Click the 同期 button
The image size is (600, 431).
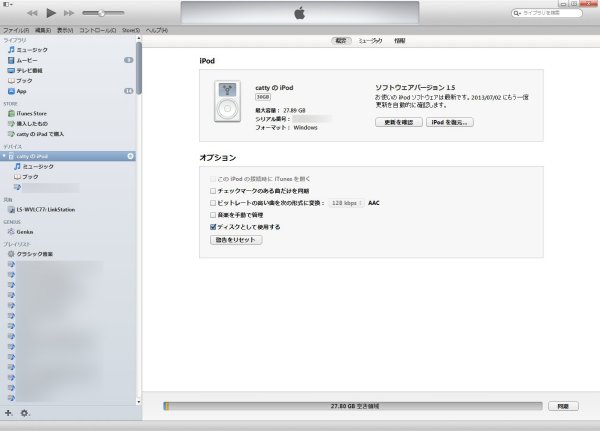click(563, 406)
